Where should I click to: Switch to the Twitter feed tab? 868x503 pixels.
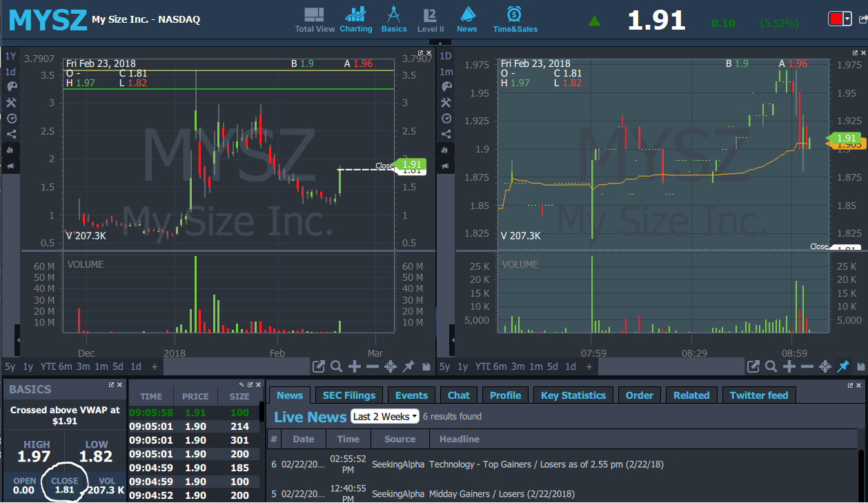click(x=759, y=395)
